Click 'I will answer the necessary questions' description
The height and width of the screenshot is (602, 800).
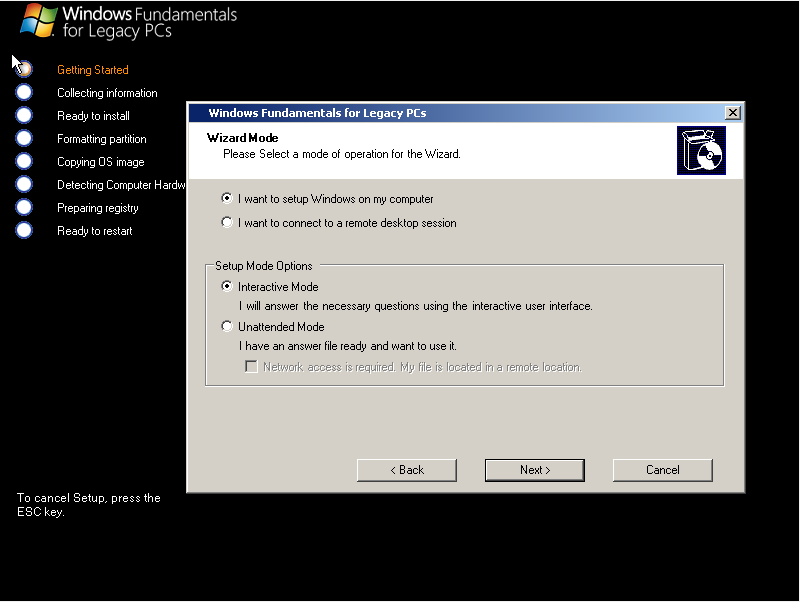(415, 306)
